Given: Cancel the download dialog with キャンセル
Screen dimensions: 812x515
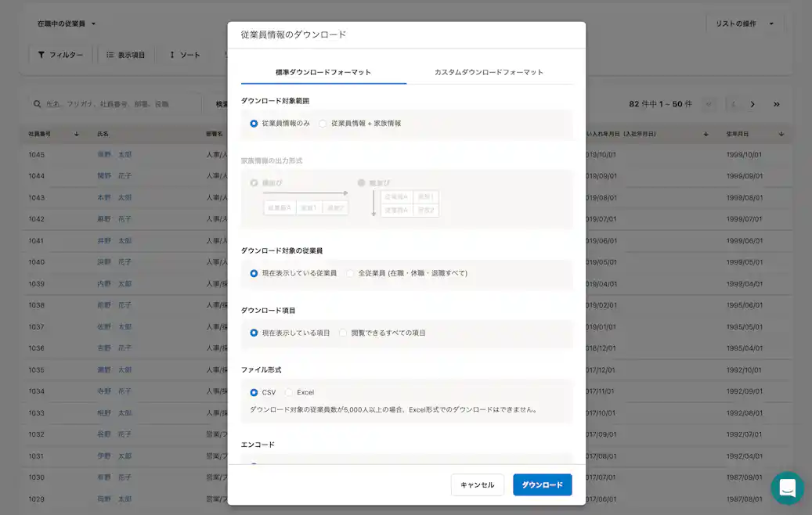Looking at the screenshot, I should pos(477,484).
